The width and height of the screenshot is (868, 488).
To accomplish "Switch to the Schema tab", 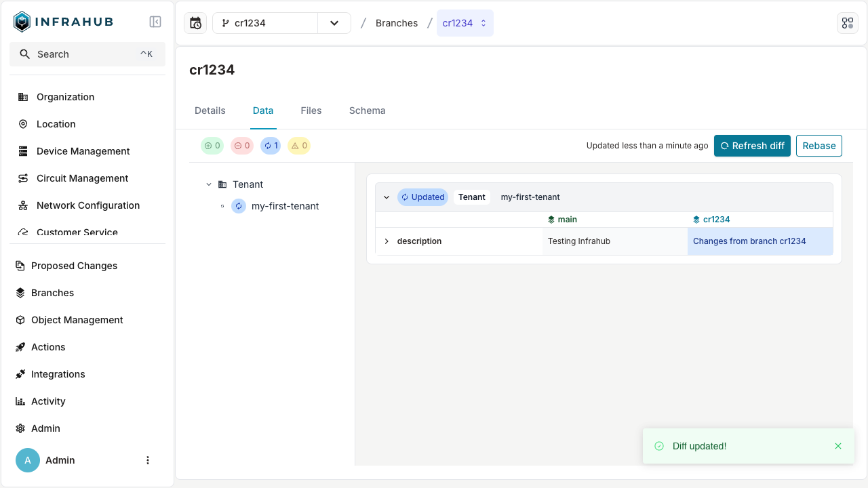I will (367, 110).
